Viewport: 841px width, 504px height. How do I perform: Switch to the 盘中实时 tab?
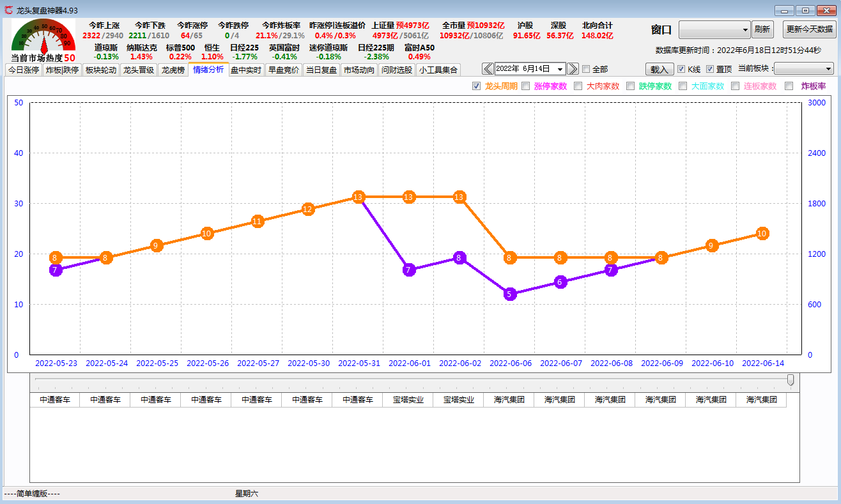pyautogui.click(x=246, y=70)
